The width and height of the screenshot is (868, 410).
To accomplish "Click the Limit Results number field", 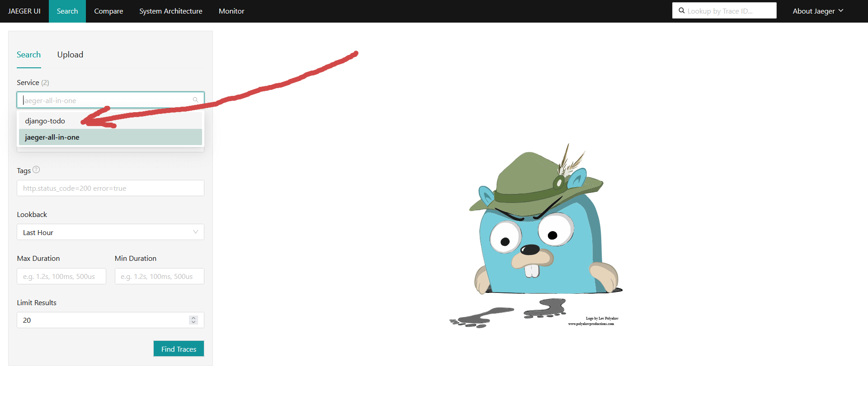I will pos(110,320).
